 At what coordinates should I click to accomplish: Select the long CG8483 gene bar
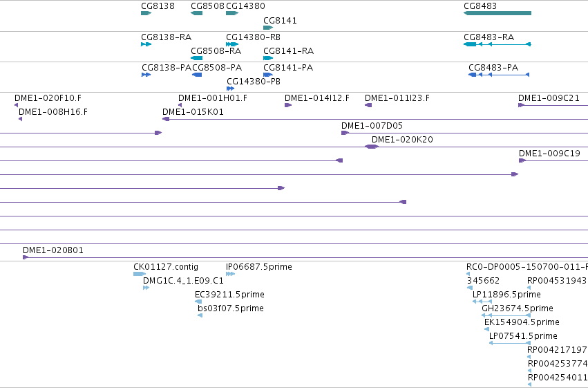[497, 13]
